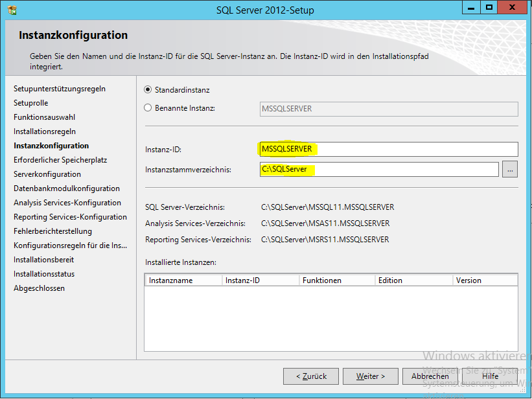Click Datenbankmodulkonfiguration in the step list
The height and width of the screenshot is (399, 532).
[x=67, y=188]
